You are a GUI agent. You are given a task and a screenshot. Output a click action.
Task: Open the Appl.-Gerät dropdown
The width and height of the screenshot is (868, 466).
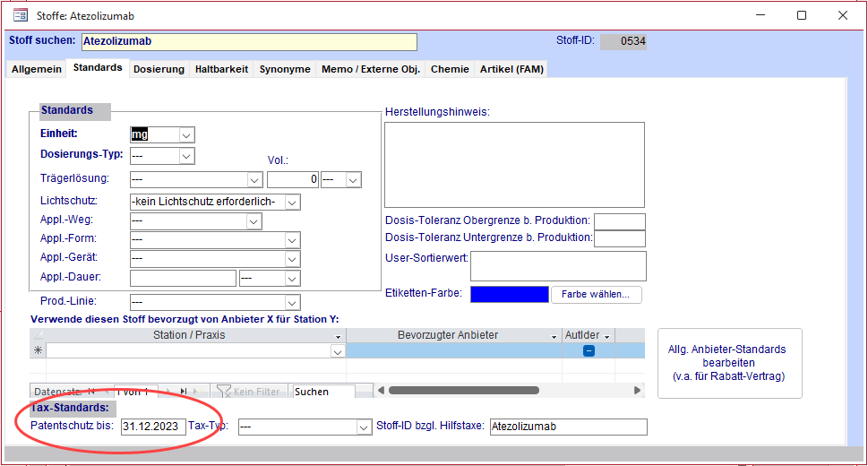(x=292, y=259)
